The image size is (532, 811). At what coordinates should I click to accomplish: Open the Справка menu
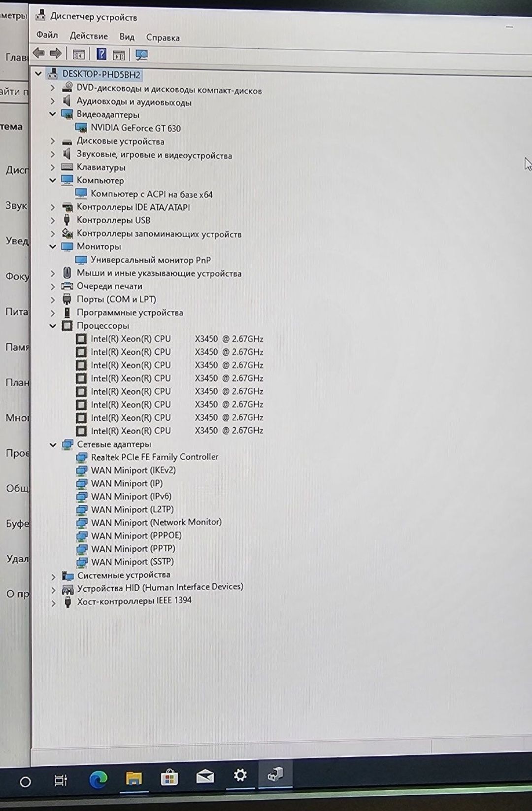[x=163, y=37]
